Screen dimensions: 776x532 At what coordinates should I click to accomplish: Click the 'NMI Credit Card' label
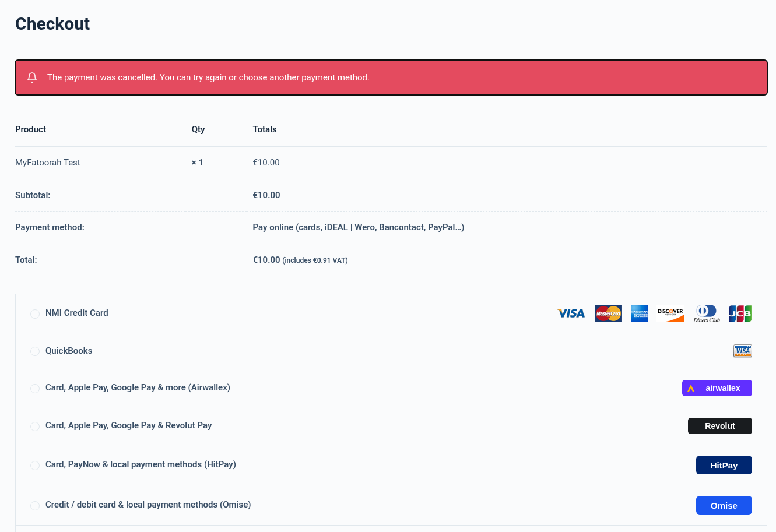[77, 313]
